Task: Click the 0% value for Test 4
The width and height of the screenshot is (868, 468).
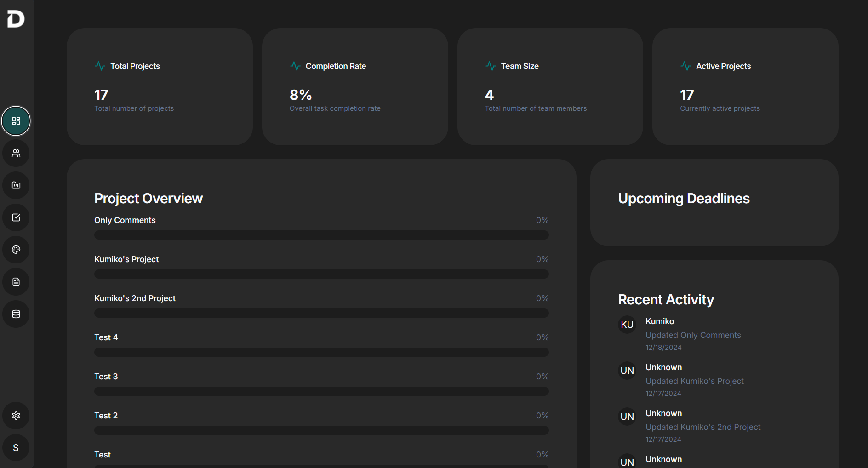Action: click(x=542, y=337)
